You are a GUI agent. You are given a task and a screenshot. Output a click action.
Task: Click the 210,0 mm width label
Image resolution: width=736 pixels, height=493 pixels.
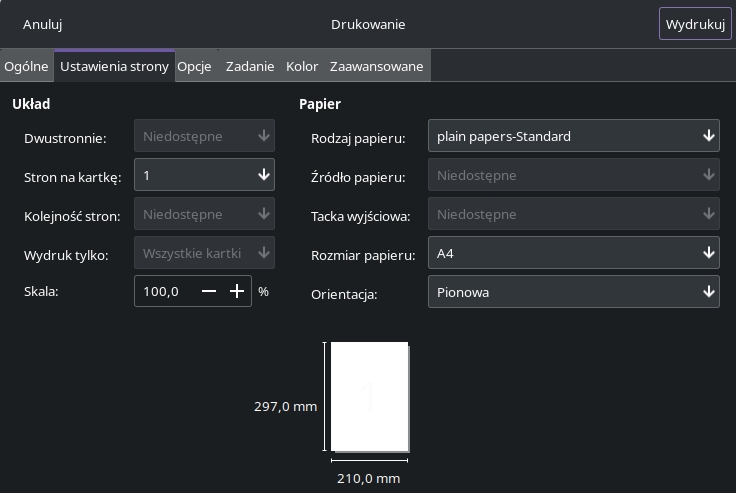[x=368, y=478]
